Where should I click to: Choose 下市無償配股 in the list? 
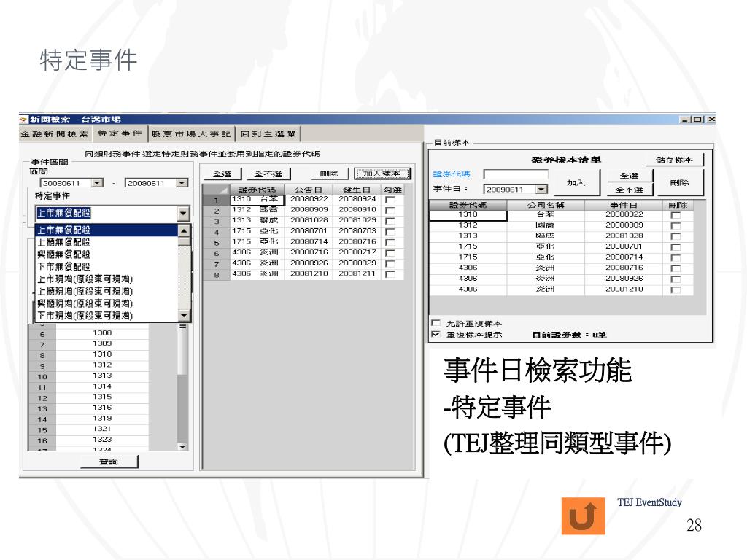[107, 267]
